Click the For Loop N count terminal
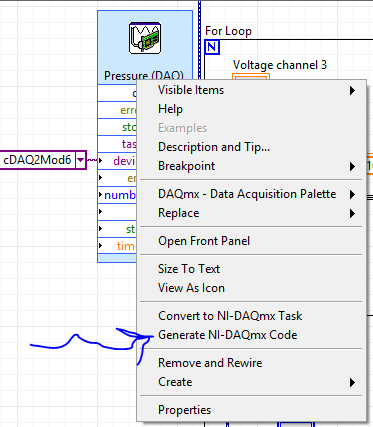373x427 pixels. pos(212,47)
